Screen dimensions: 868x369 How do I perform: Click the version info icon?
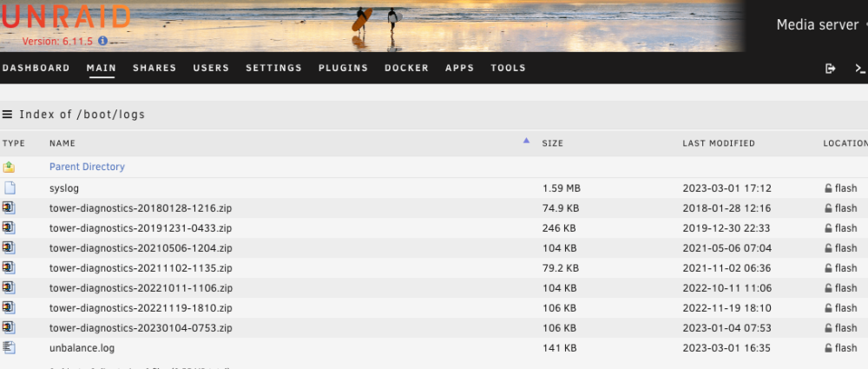(102, 41)
